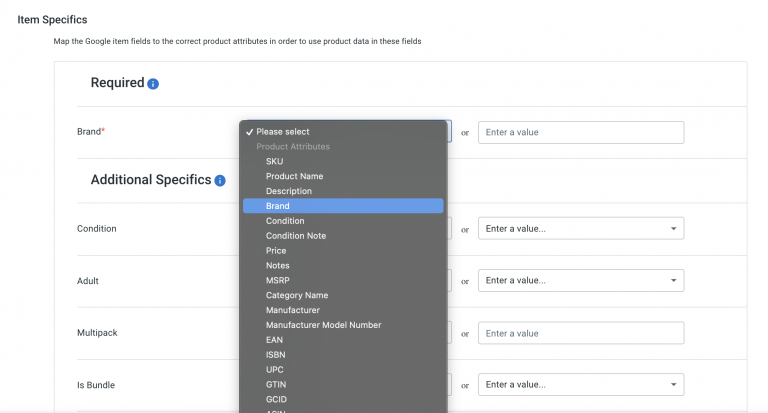This screenshot has width=768, height=413.
Task: Select Manufacturer Model Number option
Action: (323, 325)
